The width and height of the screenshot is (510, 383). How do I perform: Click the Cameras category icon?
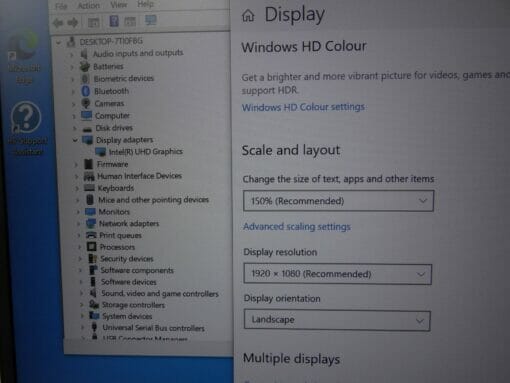pyautogui.click(x=86, y=103)
